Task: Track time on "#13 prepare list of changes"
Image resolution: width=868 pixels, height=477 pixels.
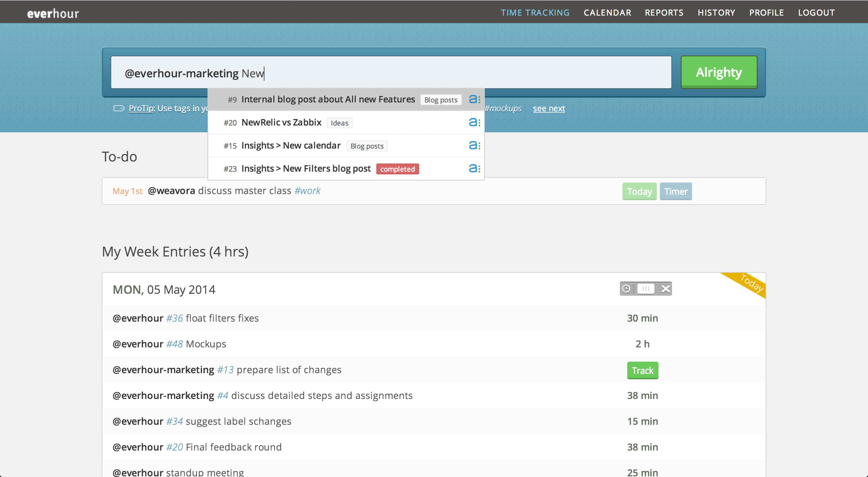Action: [642, 370]
